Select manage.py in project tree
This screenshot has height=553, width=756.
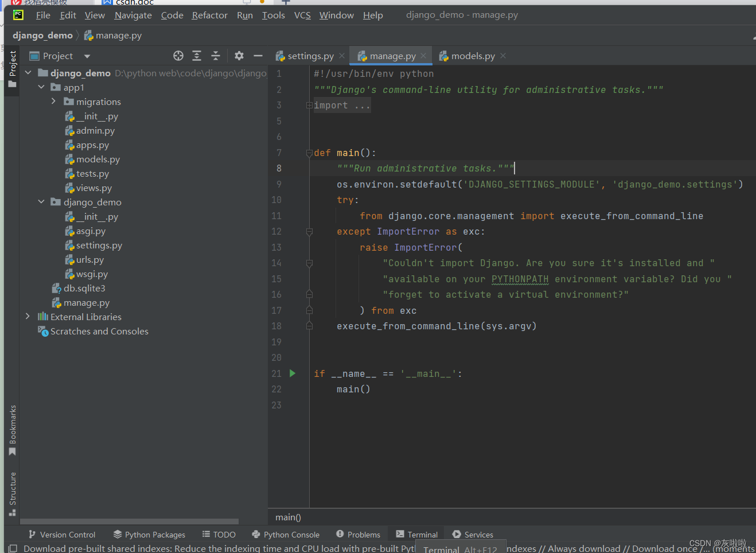pyautogui.click(x=81, y=303)
